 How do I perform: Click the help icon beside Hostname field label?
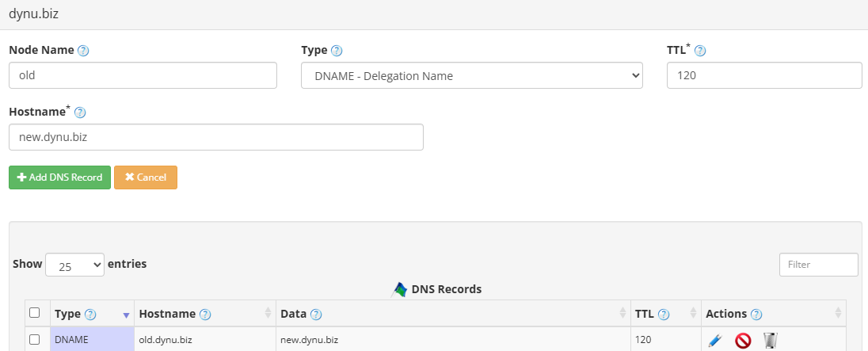pyautogui.click(x=80, y=113)
